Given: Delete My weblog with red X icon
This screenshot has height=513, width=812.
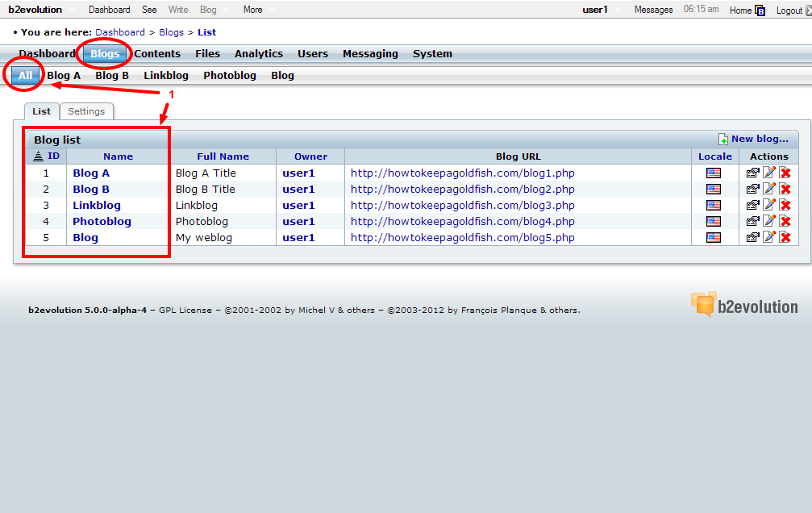Looking at the screenshot, I should coord(785,237).
